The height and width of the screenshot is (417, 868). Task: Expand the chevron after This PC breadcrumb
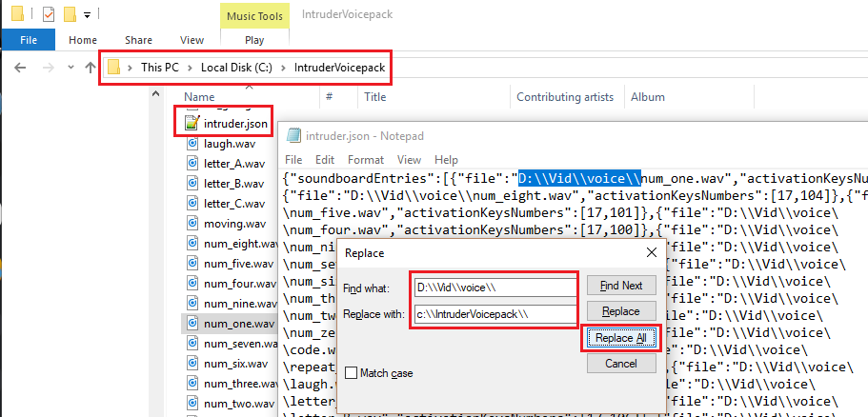190,68
